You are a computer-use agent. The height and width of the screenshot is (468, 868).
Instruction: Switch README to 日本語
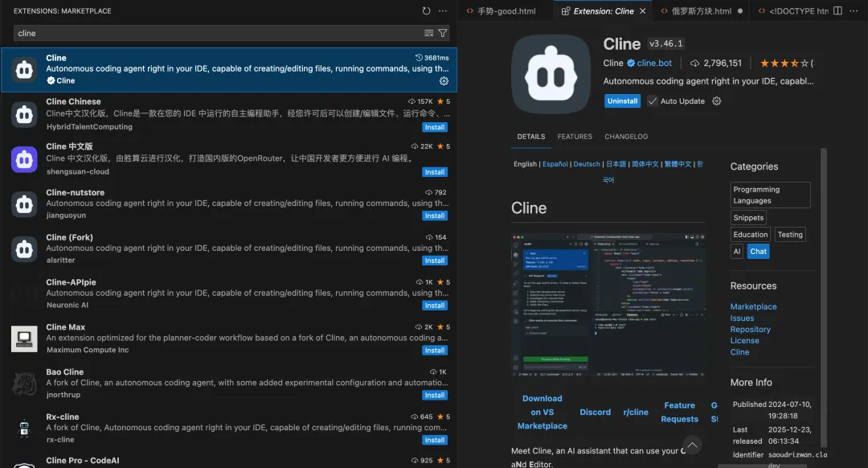coord(616,165)
